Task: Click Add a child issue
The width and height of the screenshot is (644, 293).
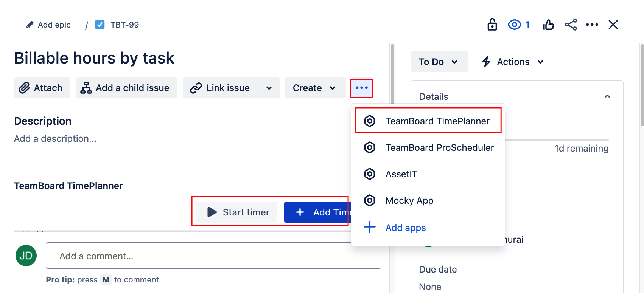Action: (126, 88)
